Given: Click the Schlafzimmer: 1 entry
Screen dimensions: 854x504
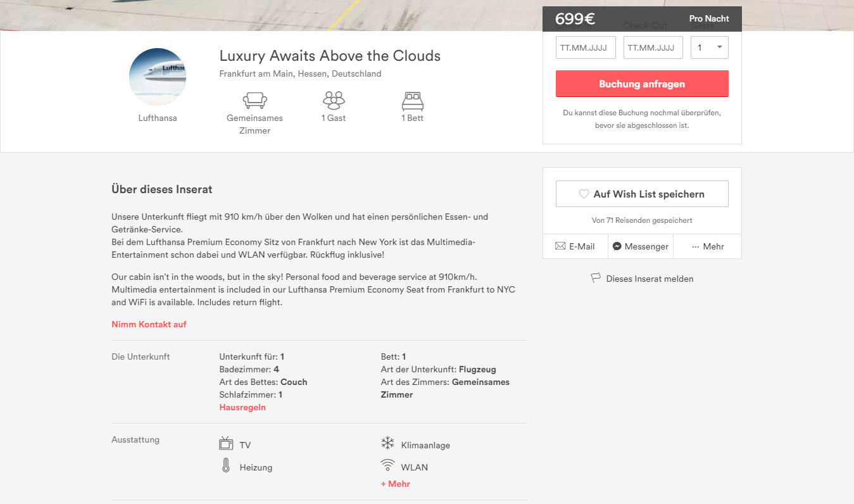Looking at the screenshot, I should (x=251, y=394).
